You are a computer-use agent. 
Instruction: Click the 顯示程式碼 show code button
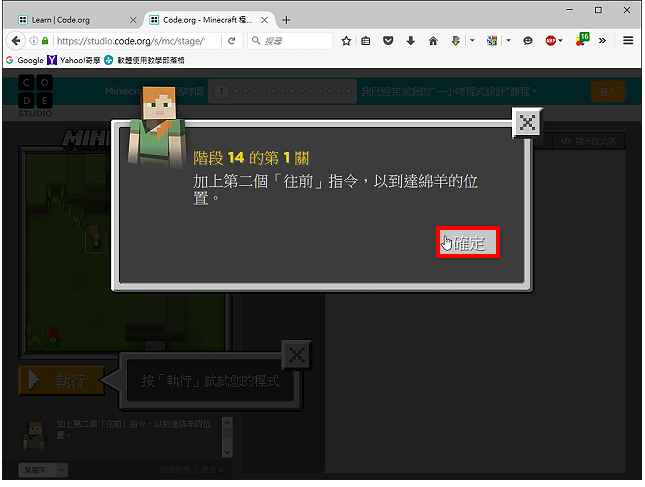[x=589, y=141]
